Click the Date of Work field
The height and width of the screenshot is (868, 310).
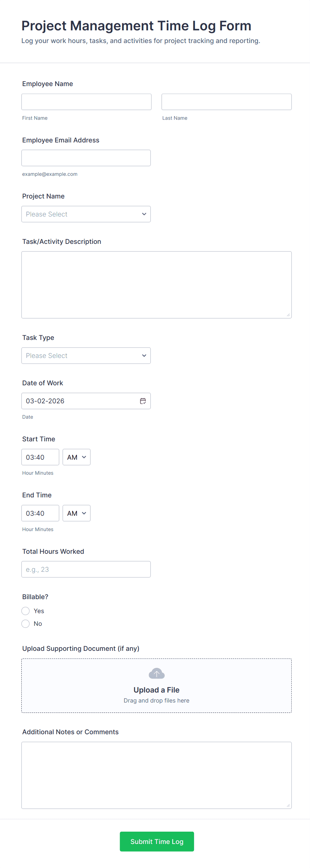click(79, 401)
